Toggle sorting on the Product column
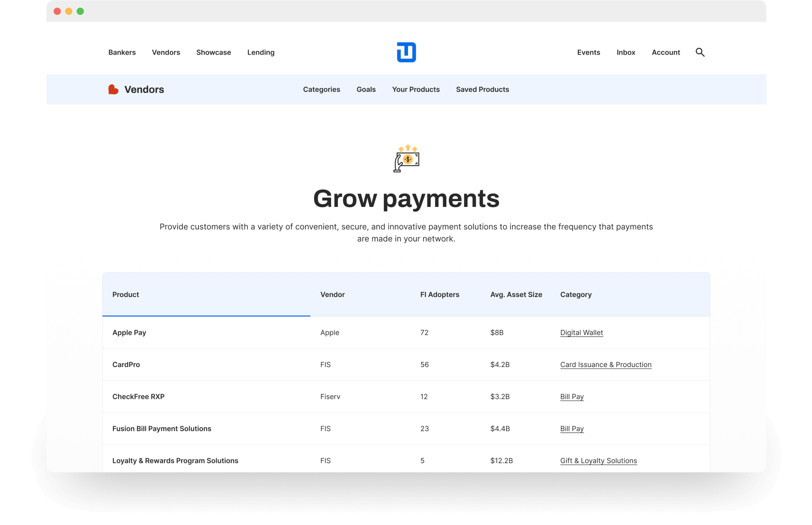812x525 pixels. [x=125, y=294]
